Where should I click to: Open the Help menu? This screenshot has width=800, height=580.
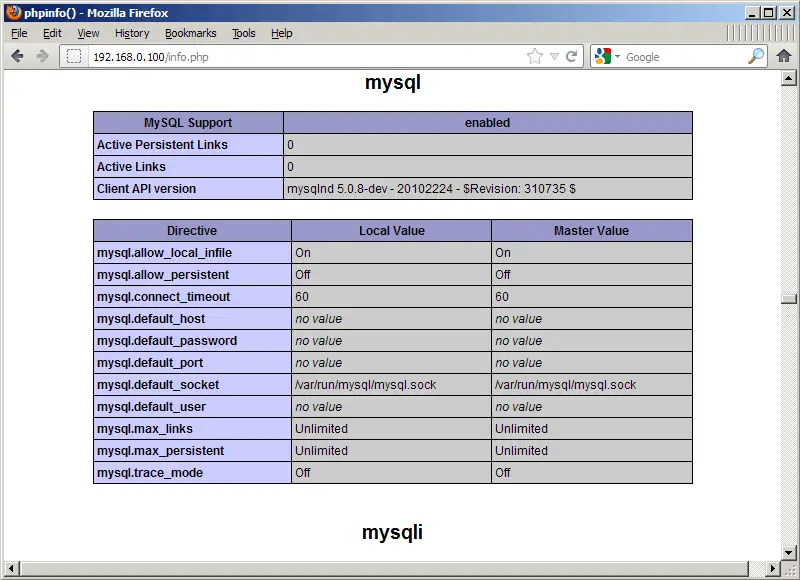[x=282, y=33]
